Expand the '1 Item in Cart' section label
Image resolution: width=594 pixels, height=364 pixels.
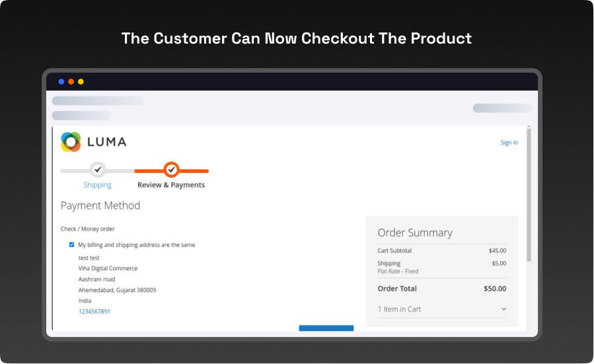(x=399, y=309)
